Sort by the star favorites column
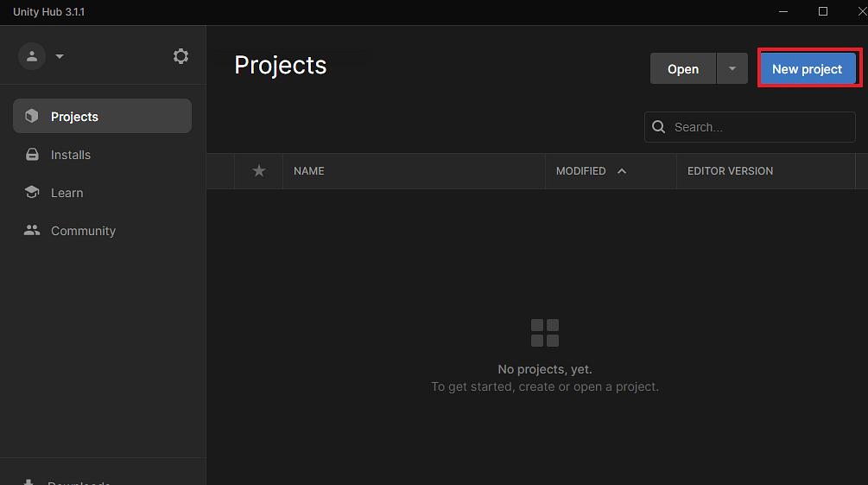 click(258, 170)
